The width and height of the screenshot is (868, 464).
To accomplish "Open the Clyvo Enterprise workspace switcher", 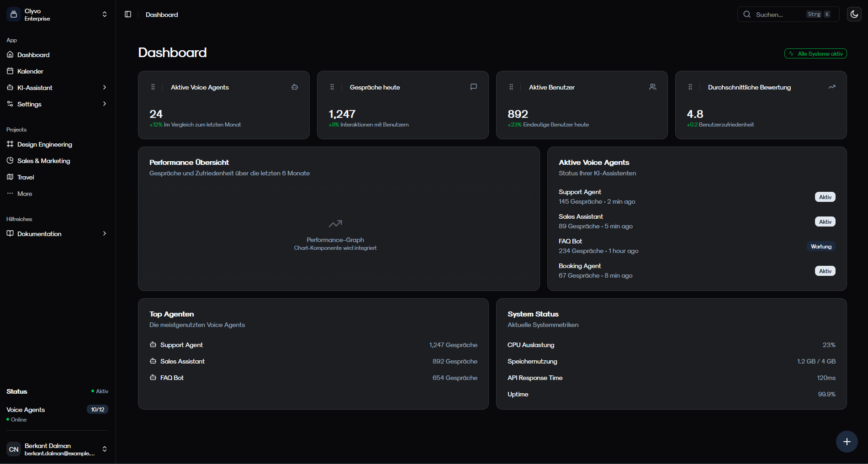I will pyautogui.click(x=104, y=15).
